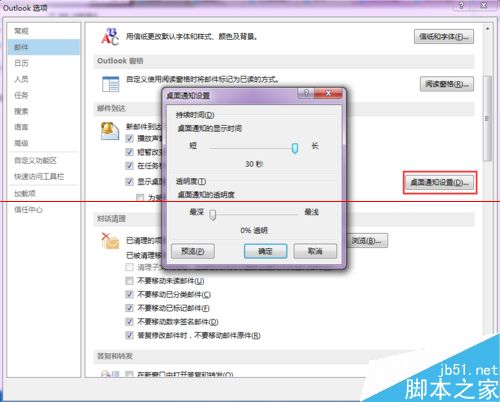Open 信任中心 options category
This screenshot has width=500, height=402.
(44, 210)
